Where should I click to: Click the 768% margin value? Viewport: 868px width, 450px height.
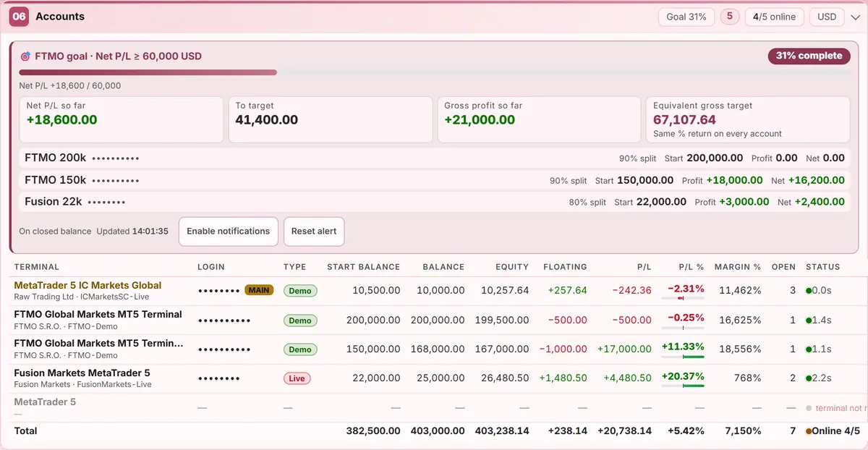[x=746, y=378]
